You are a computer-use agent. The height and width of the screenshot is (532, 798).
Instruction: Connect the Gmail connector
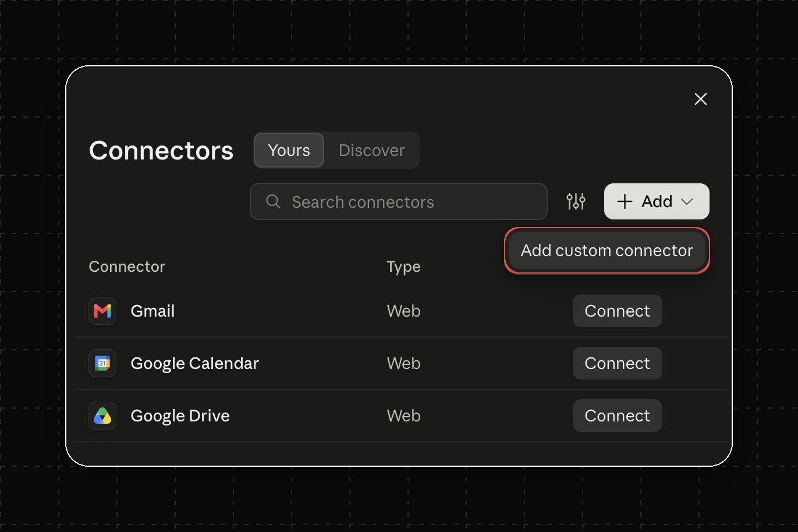[x=617, y=311]
